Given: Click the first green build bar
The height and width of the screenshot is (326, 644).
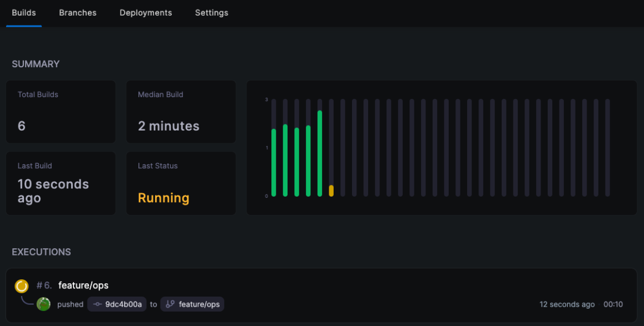Looking at the screenshot, I should [274, 162].
